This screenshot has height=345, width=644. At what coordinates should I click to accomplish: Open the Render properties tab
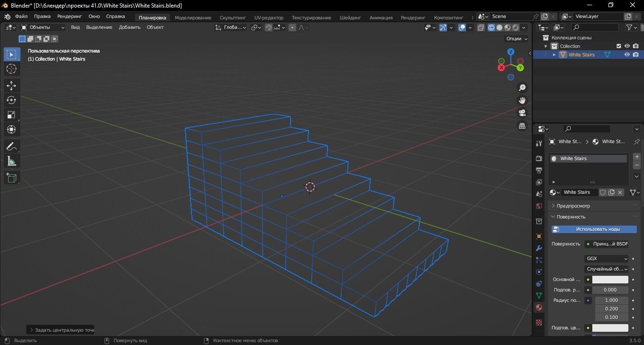pos(539,158)
